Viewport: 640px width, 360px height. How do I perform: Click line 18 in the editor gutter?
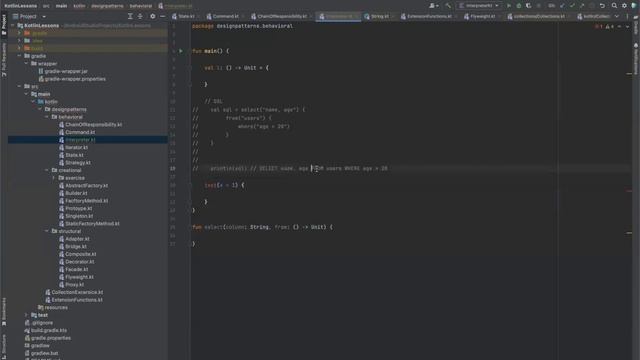tap(173, 168)
